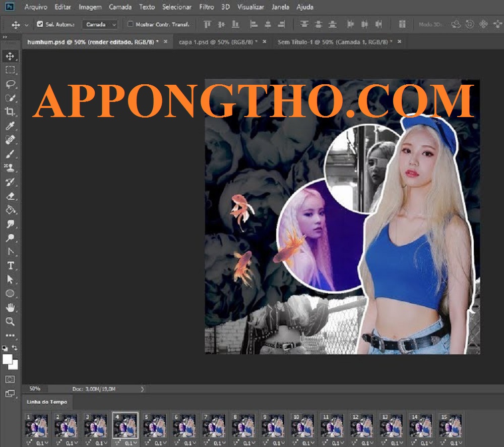This screenshot has height=447, width=504.
Task: Open the Edit Toolbar three-dots menu
Action: (x=10, y=336)
